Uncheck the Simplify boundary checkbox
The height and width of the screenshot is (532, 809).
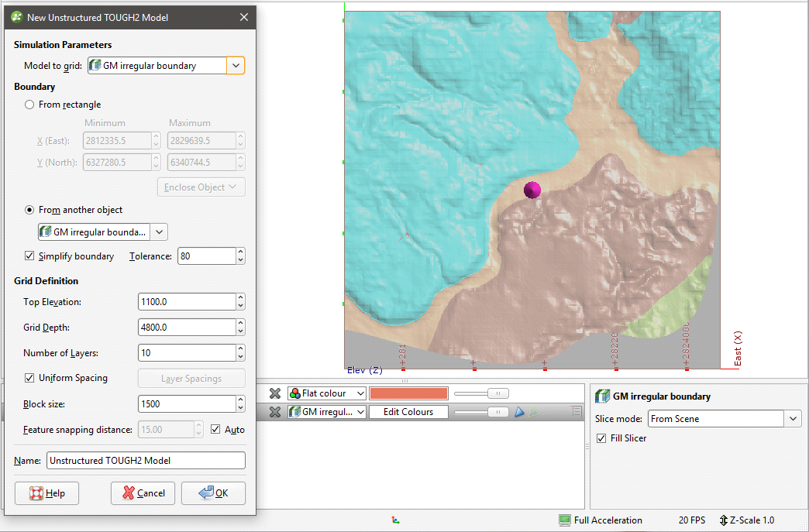coord(30,256)
